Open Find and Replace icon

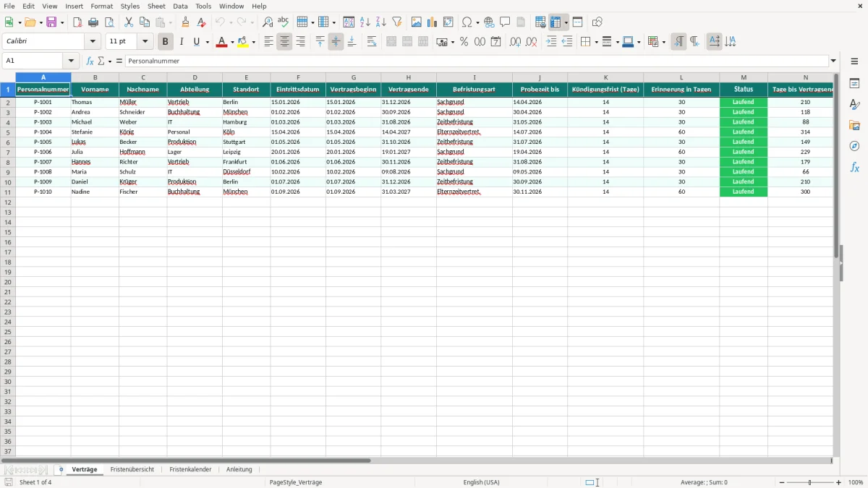click(x=268, y=22)
